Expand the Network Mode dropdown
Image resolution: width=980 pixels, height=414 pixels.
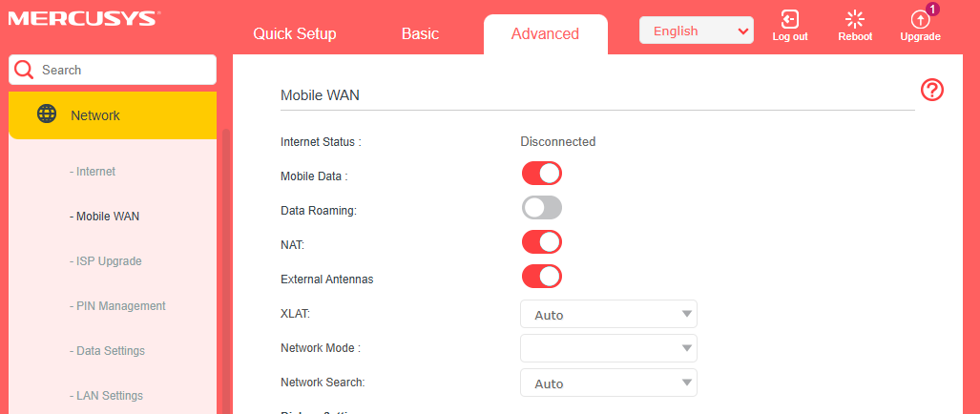pos(608,348)
